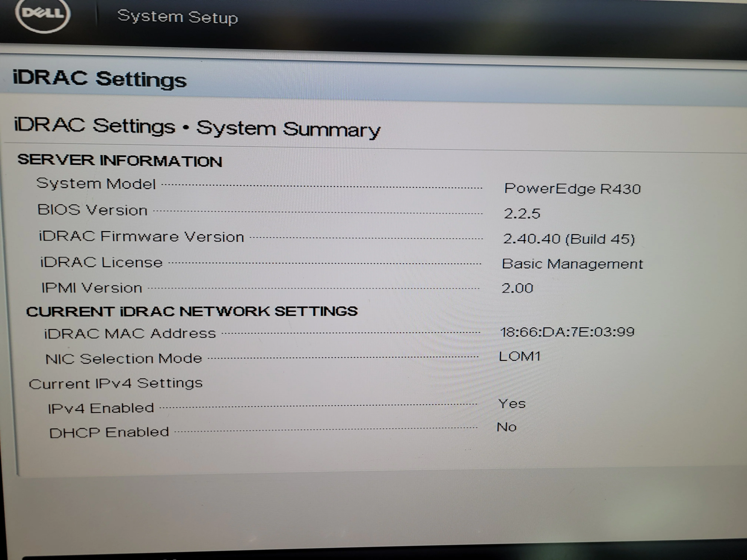Screen dimensions: 747x560
Task: Select the IPMI Version label
Action: tap(92, 288)
